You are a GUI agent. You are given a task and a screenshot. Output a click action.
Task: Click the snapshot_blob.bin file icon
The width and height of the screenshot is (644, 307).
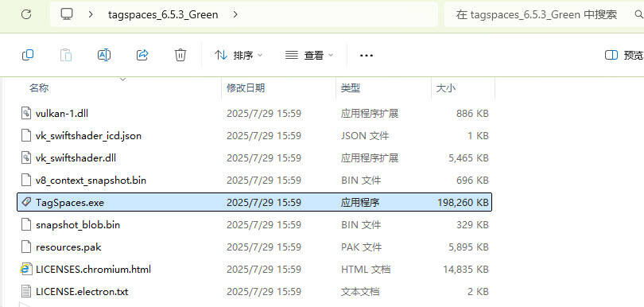click(x=26, y=225)
